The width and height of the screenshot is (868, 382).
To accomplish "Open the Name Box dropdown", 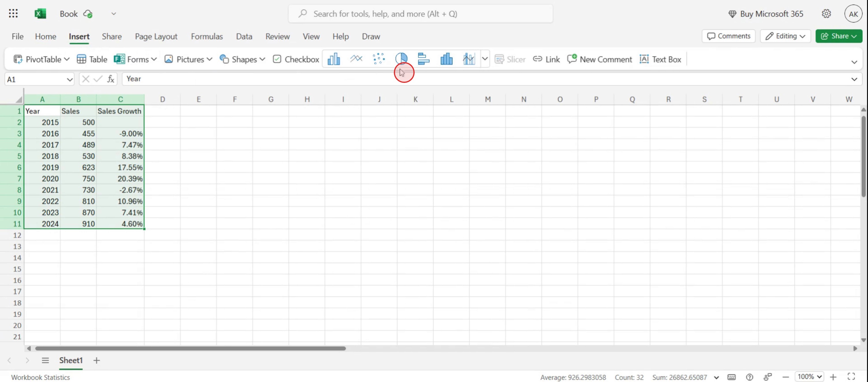I will (70, 80).
